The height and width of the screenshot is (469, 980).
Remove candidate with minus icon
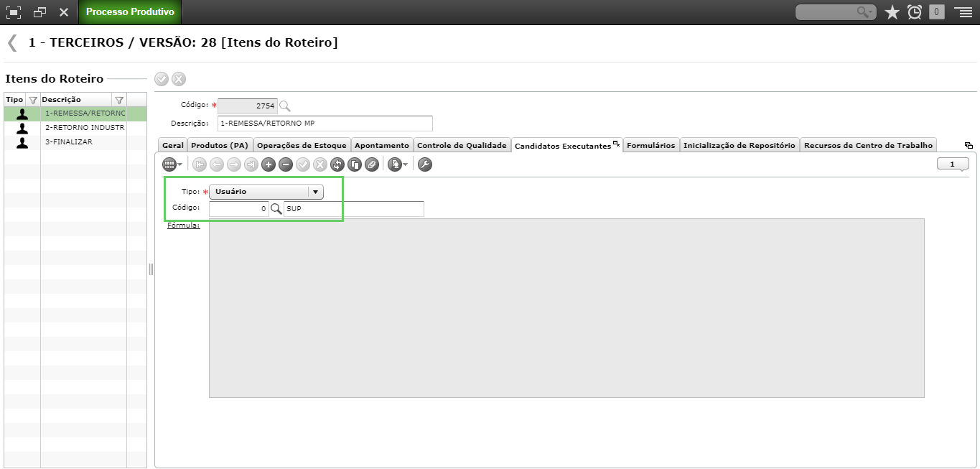(286, 164)
